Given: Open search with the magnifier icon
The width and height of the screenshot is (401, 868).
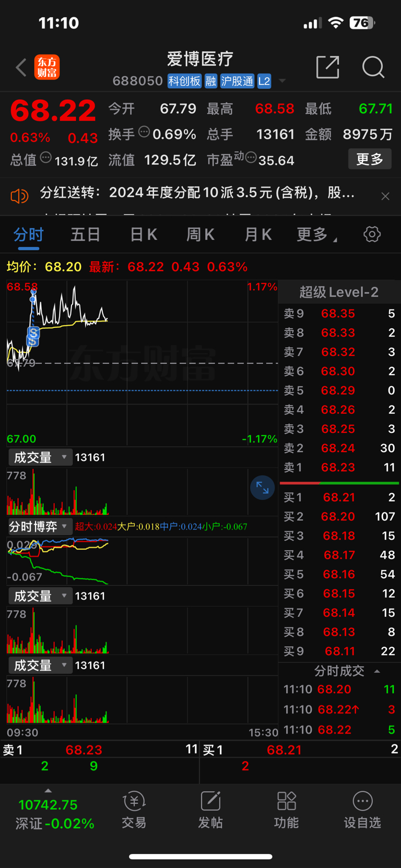Looking at the screenshot, I should pyautogui.click(x=373, y=67).
